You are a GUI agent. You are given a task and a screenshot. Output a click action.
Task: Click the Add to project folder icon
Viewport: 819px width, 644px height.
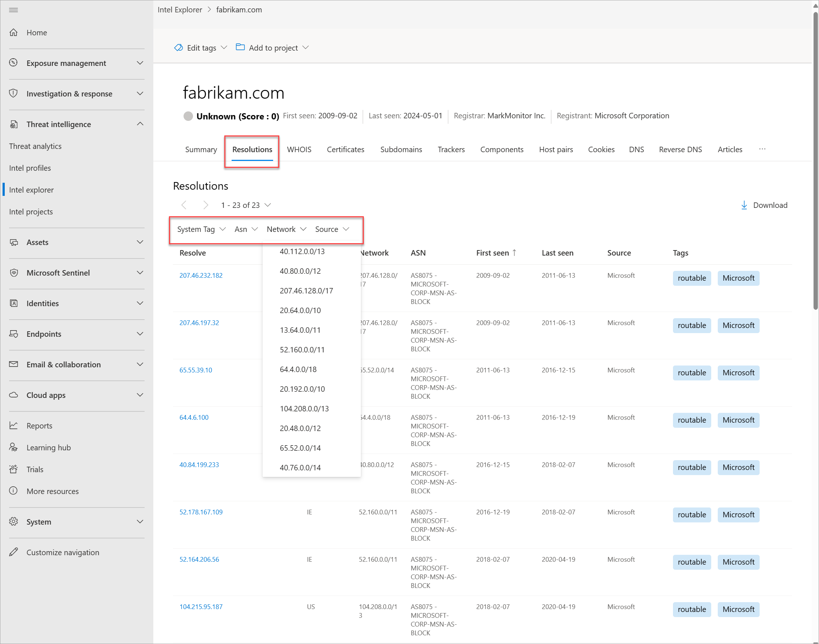point(240,47)
